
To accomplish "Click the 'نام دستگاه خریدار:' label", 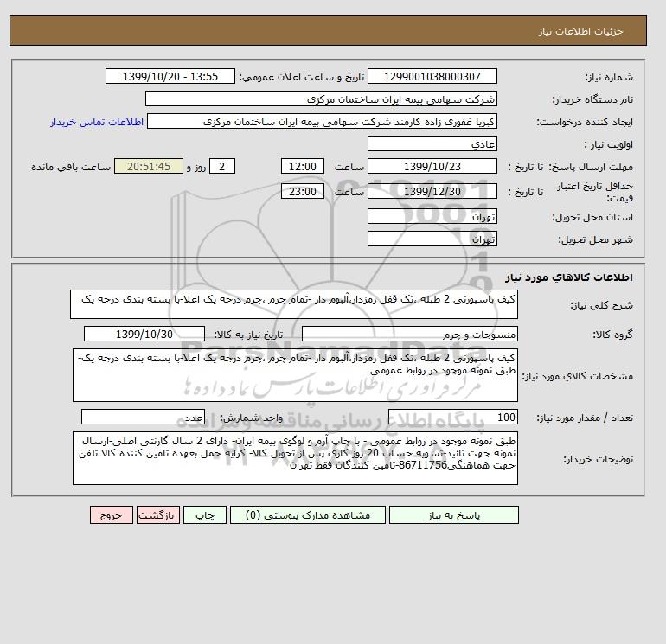I will 592,99.
